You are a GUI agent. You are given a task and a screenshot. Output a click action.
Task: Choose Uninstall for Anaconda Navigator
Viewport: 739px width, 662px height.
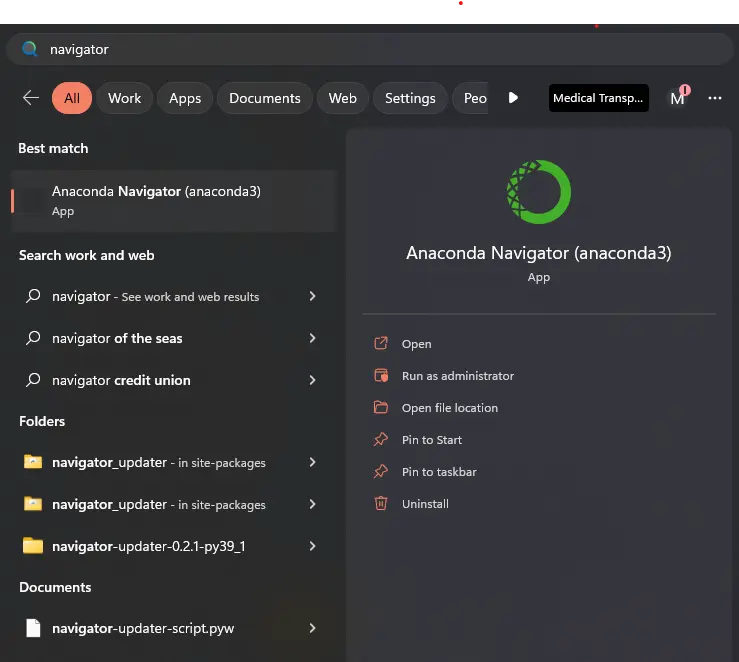pyautogui.click(x=425, y=504)
